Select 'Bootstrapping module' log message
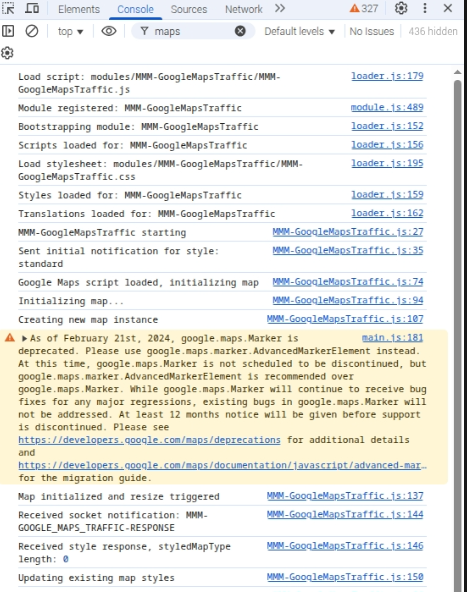This screenshot has width=467, height=592. pos(138,126)
